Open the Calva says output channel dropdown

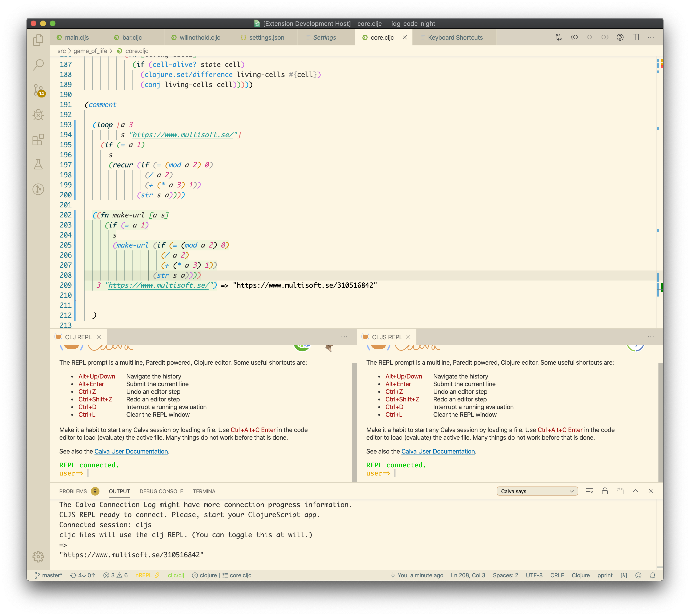(537, 491)
